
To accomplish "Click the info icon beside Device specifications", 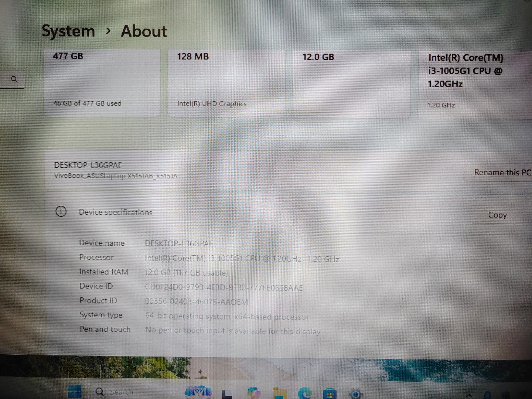I will click(61, 211).
